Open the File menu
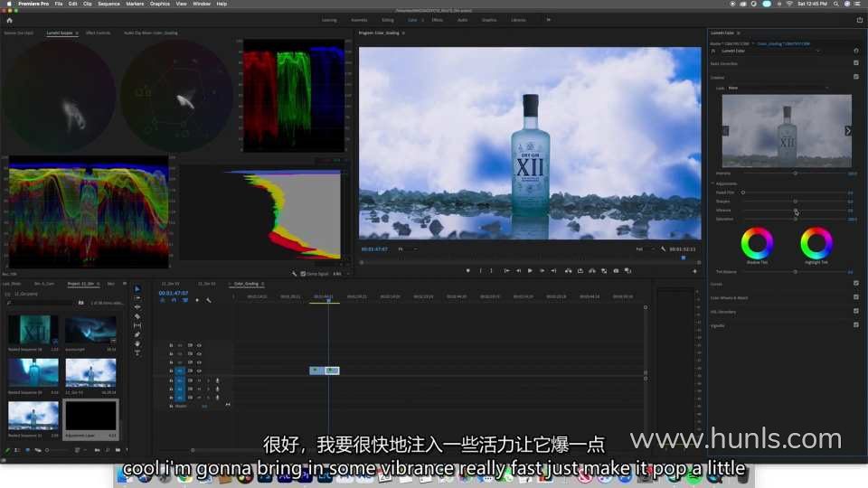 click(59, 4)
